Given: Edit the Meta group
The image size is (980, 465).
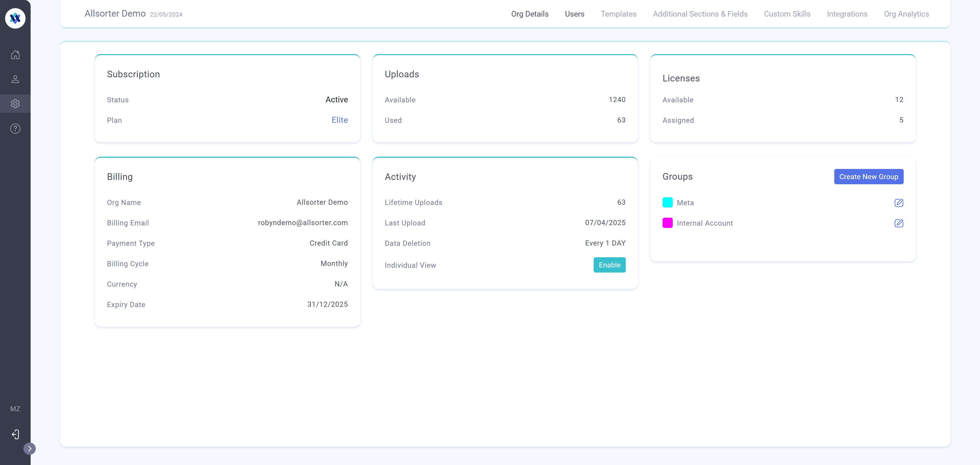Looking at the screenshot, I should (x=899, y=203).
